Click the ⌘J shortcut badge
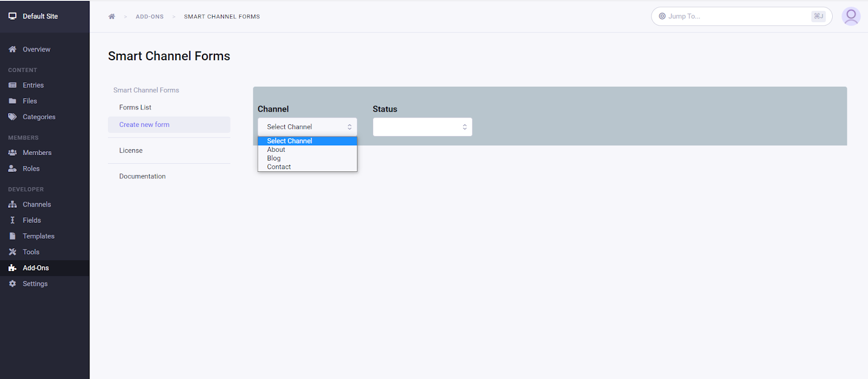The image size is (868, 379). click(819, 16)
